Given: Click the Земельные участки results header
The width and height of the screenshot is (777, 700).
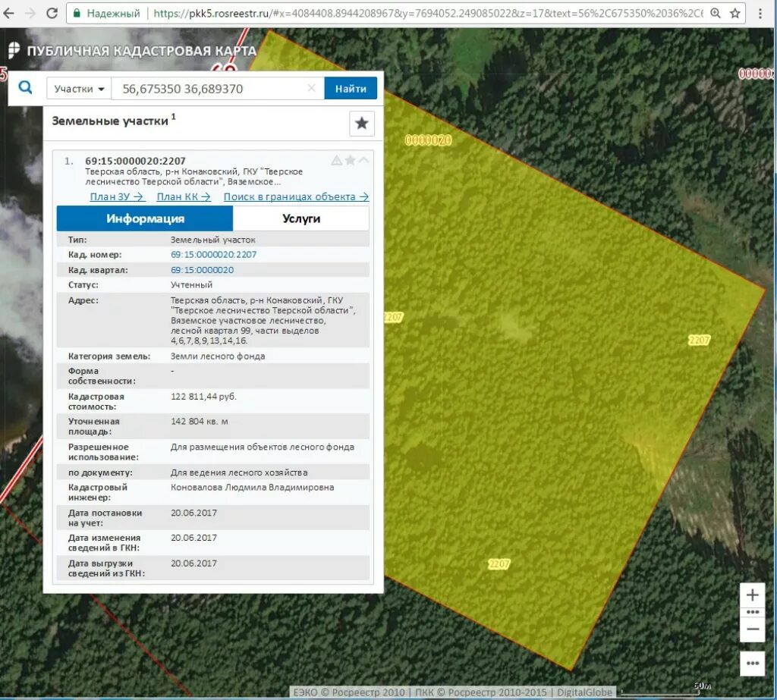Looking at the screenshot, I should tap(110, 121).
